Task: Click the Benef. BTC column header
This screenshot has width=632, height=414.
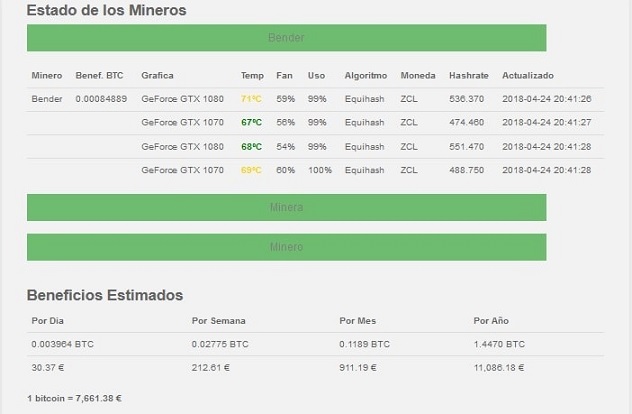Action: coord(99,76)
